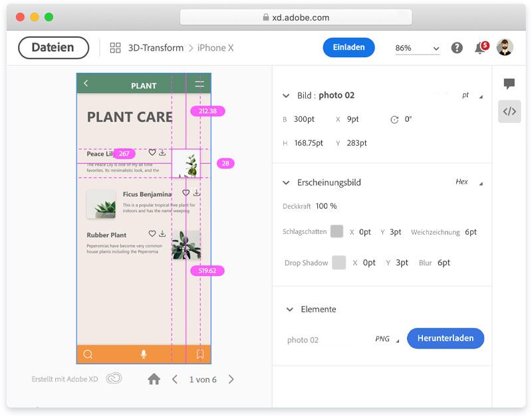This screenshot has height=417, width=532.
Task: Click download icon next to Peace Lily
Action: (x=162, y=153)
